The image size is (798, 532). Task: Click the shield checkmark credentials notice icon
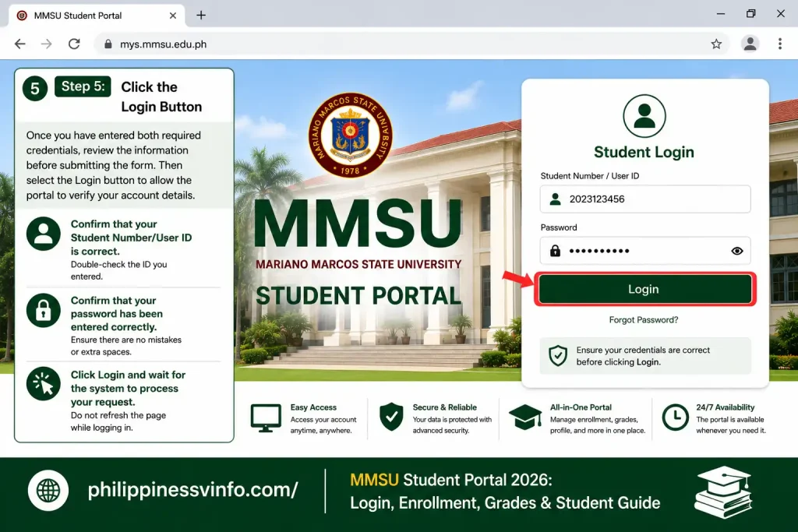coord(558,355)
